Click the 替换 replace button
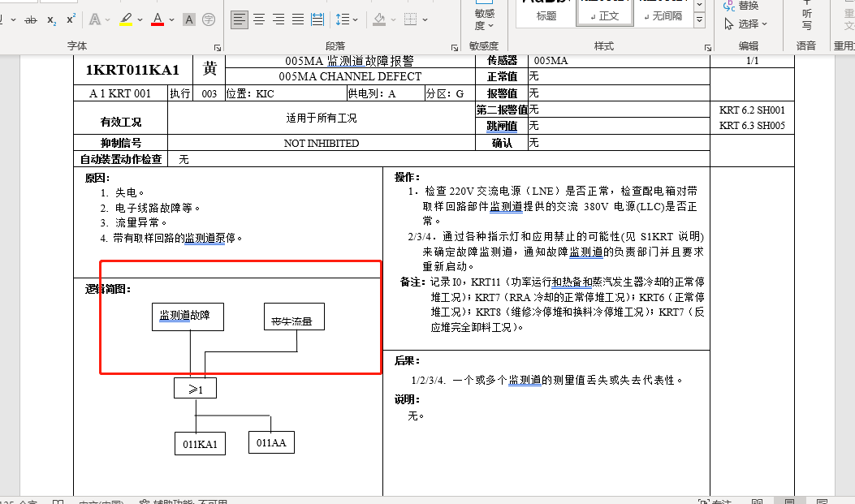The width and height of the screenshot is (855, 504). (748, 5)
